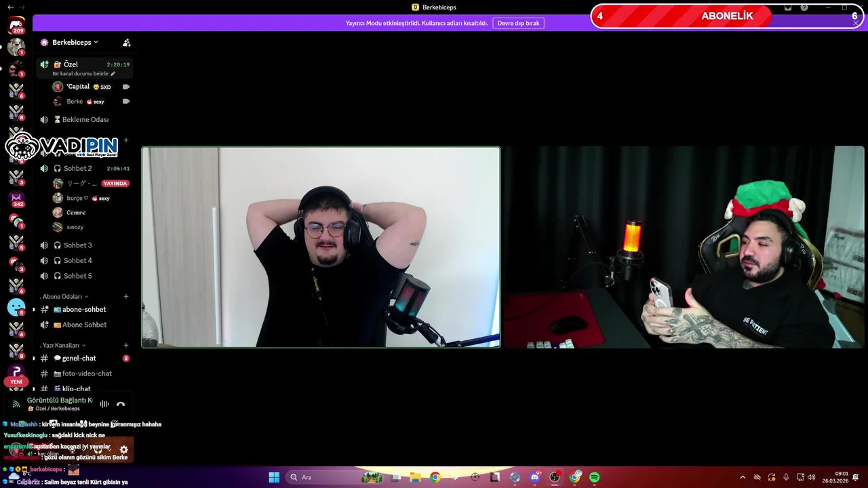Open the notifications bell in the taskbar

point(856,477)
